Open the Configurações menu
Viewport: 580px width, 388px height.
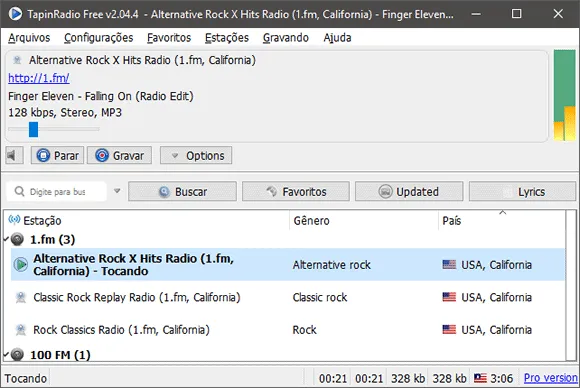tap(98, 38)
